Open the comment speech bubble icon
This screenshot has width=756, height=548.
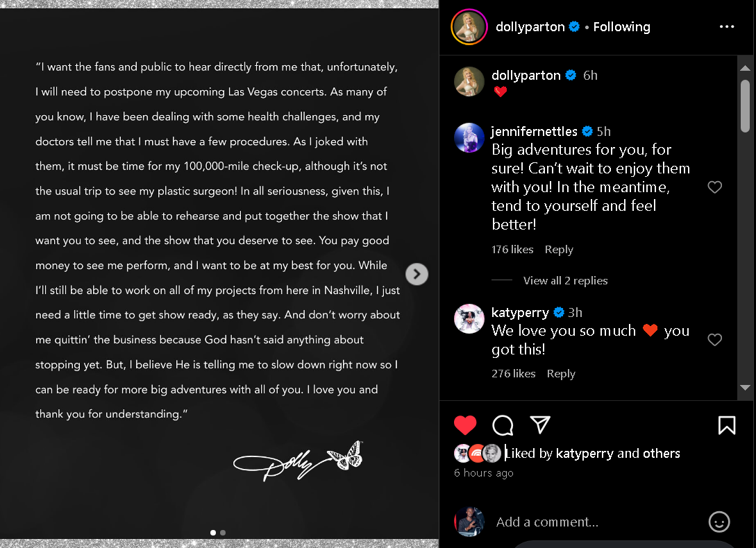pyautogui.click(x=503, y=425)
